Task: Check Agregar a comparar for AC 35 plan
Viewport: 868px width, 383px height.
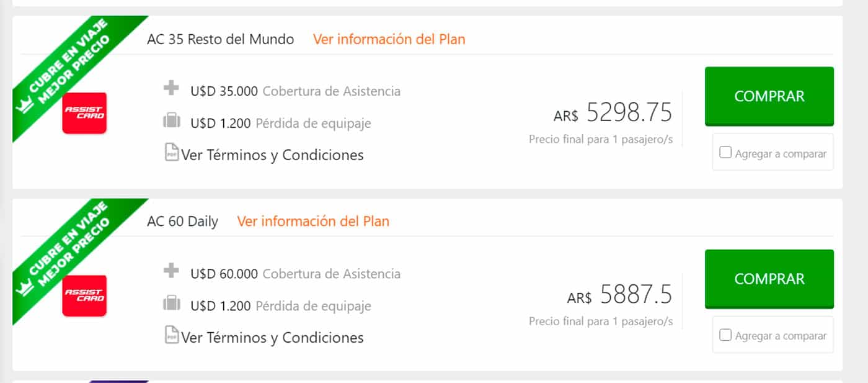Action: click(x=725, y=153)
